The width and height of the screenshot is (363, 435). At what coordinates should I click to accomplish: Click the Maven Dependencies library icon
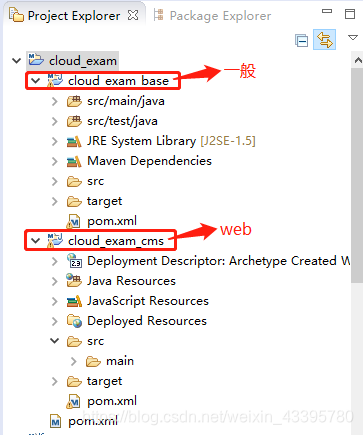[x=74, y=161]
